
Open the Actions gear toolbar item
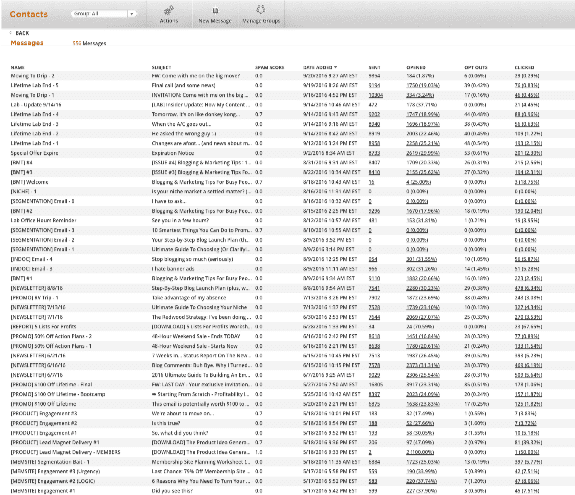[x=169, y=14]
